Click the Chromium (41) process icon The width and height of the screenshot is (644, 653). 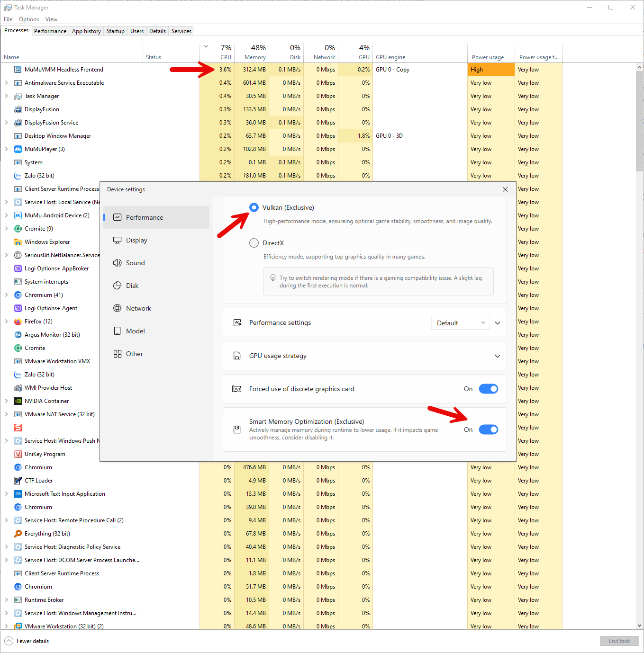pos(18,295)
